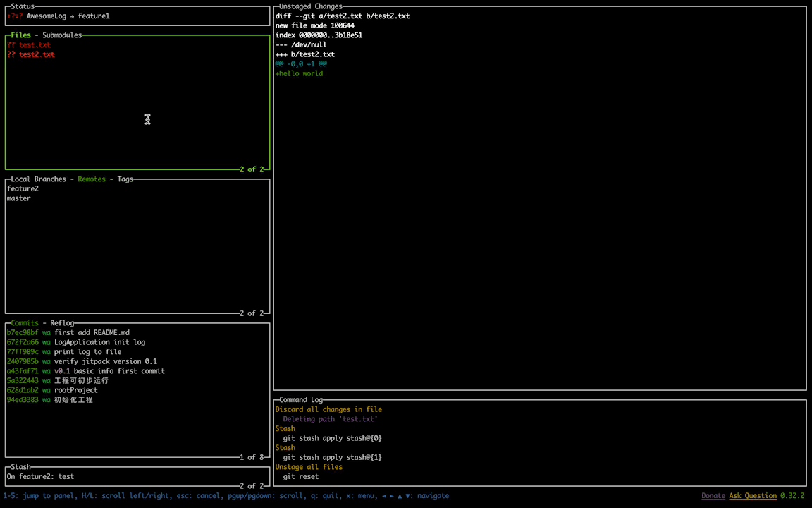Click 'git stash apply stash@{1}' log line
This screenshot has height=508, width=812.
333,457
